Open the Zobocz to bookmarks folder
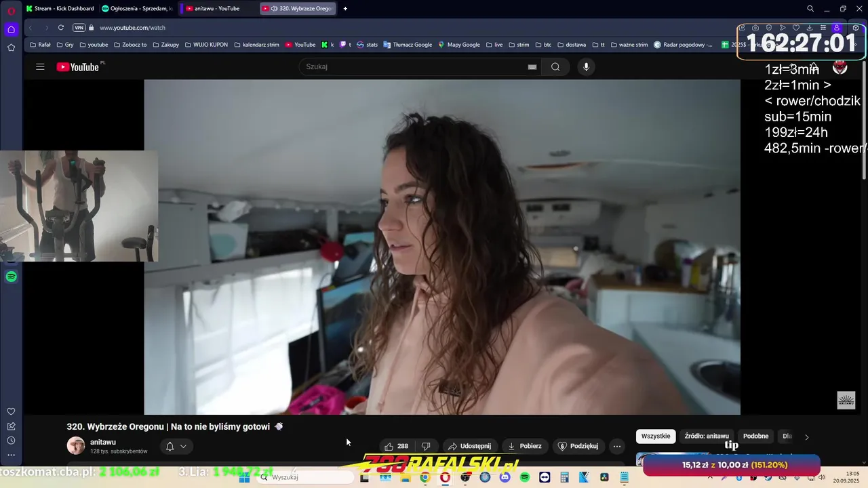The height and width of the screenshot is (488, 868). point(130,45)
